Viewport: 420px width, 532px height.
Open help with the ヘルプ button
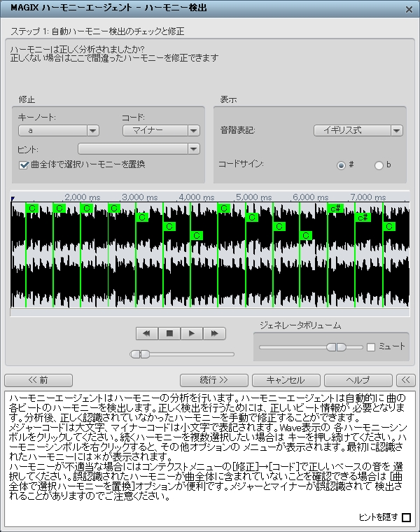[x=358, y=380]
